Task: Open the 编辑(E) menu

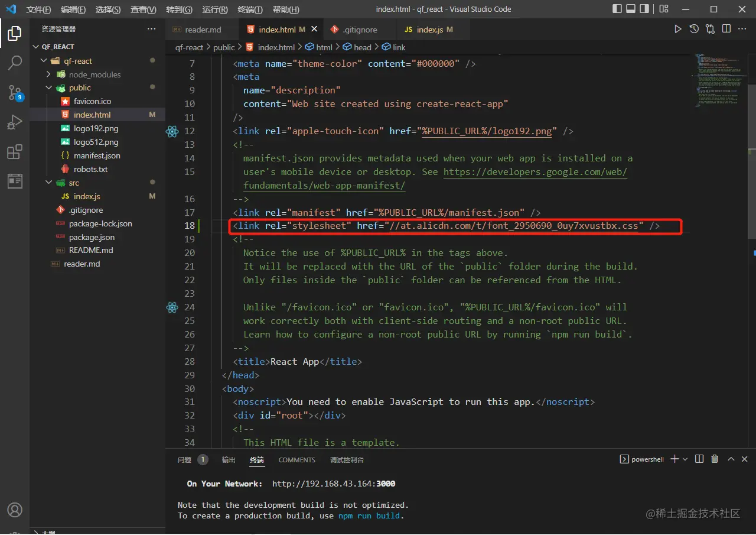Action: click(73, 9)
